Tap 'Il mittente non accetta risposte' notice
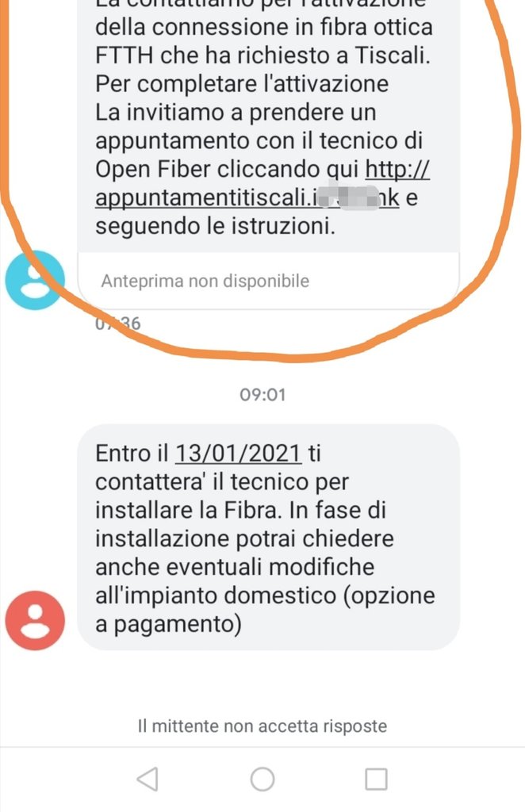 262,726
